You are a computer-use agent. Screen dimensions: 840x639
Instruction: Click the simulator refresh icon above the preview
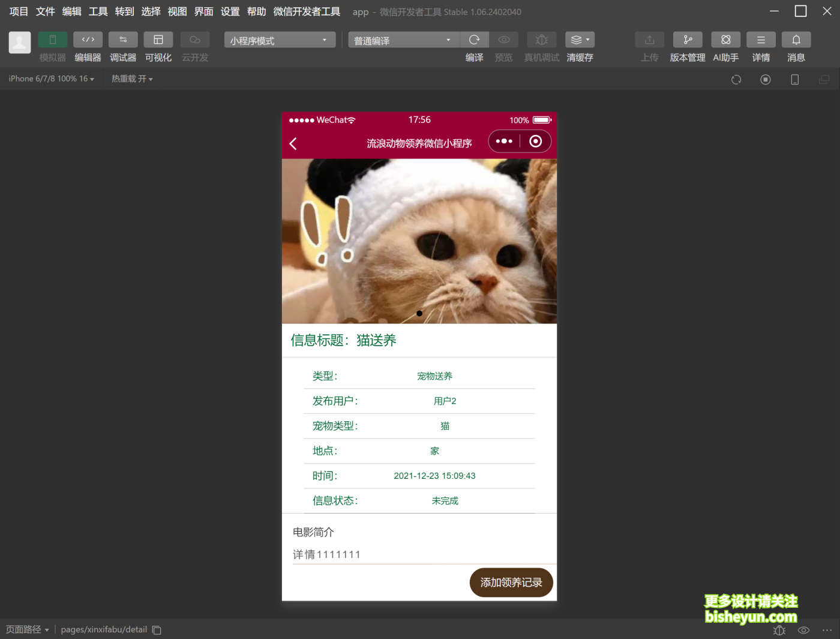pyautogui.click(x=736, y=79)
